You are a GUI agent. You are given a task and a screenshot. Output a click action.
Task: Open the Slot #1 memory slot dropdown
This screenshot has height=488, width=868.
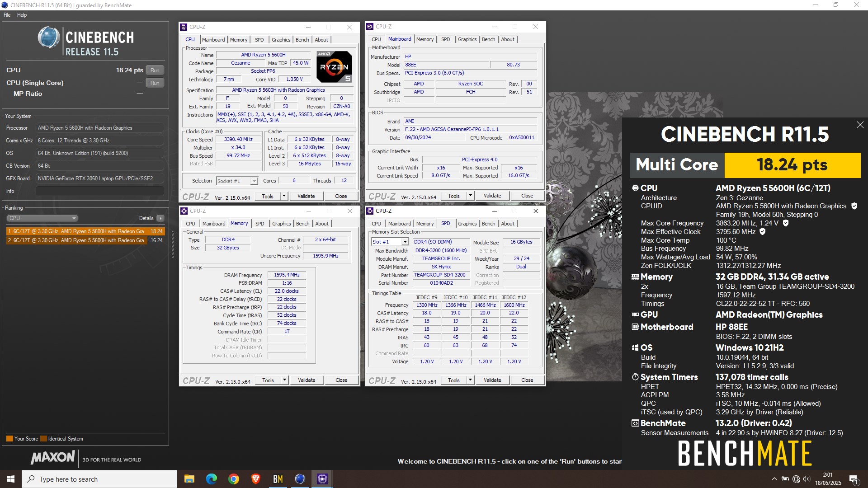[390, 242]
